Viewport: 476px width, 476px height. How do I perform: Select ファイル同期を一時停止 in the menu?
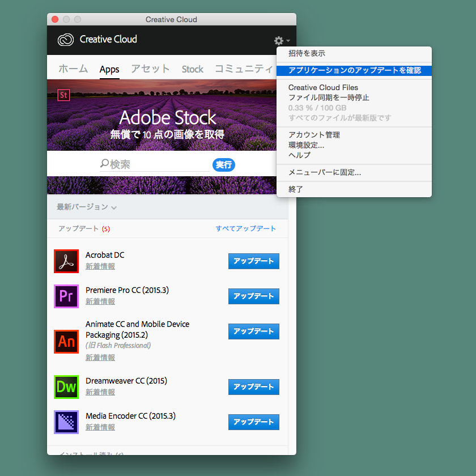coord(354,97)
